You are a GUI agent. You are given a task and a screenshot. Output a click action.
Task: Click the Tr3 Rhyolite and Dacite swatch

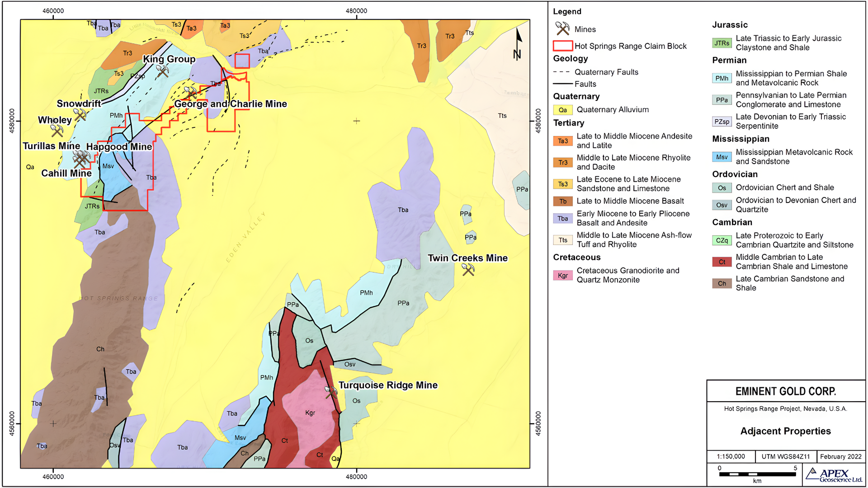pyautogui.click(x=563, y=162)
